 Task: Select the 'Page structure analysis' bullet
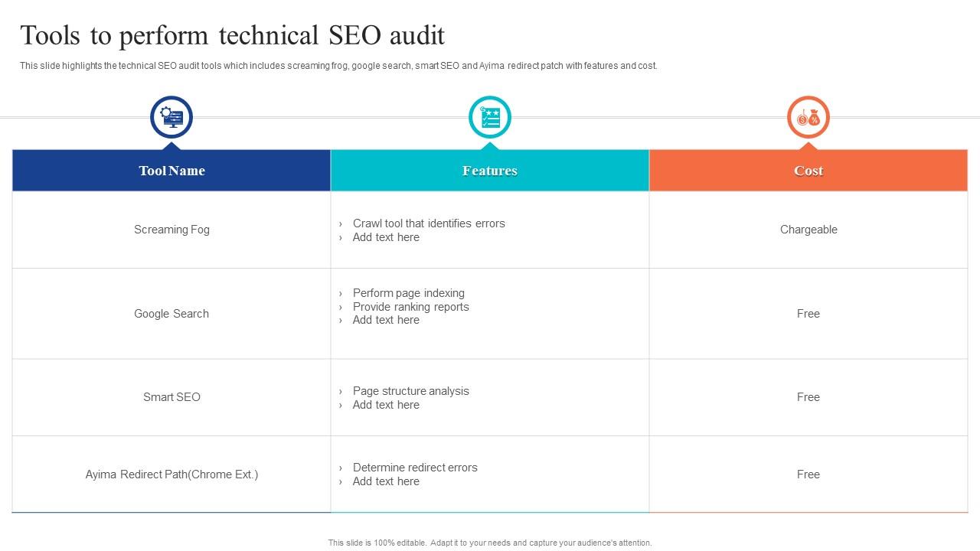[411, 391]
